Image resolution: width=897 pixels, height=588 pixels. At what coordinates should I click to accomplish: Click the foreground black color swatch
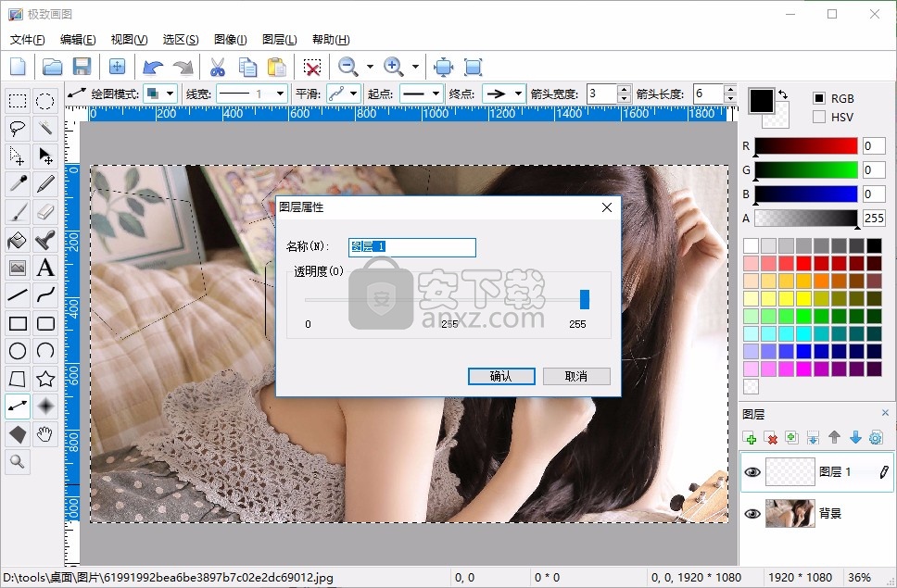point(762,101)
